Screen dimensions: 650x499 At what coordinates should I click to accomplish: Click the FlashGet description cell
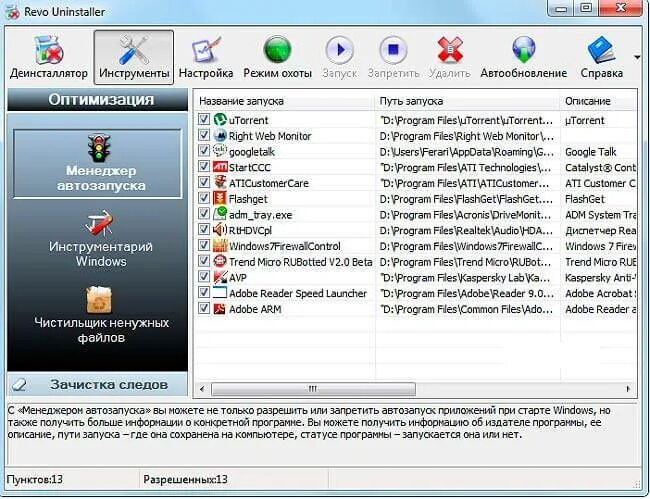pos(585,199)
